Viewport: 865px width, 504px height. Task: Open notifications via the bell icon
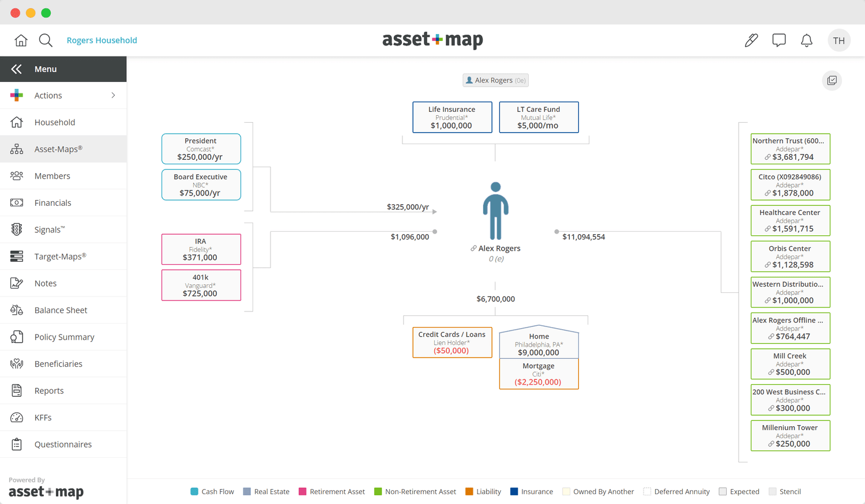coord(806,40)
